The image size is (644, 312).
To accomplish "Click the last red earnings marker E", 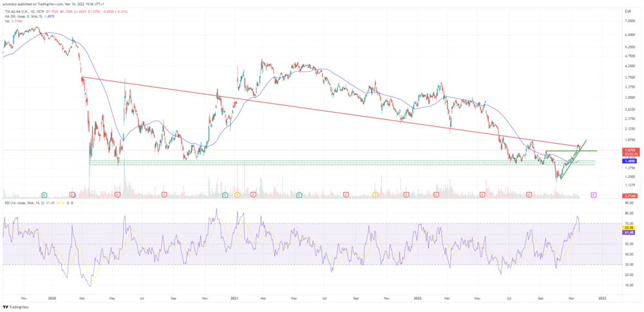I will (529, 194).
